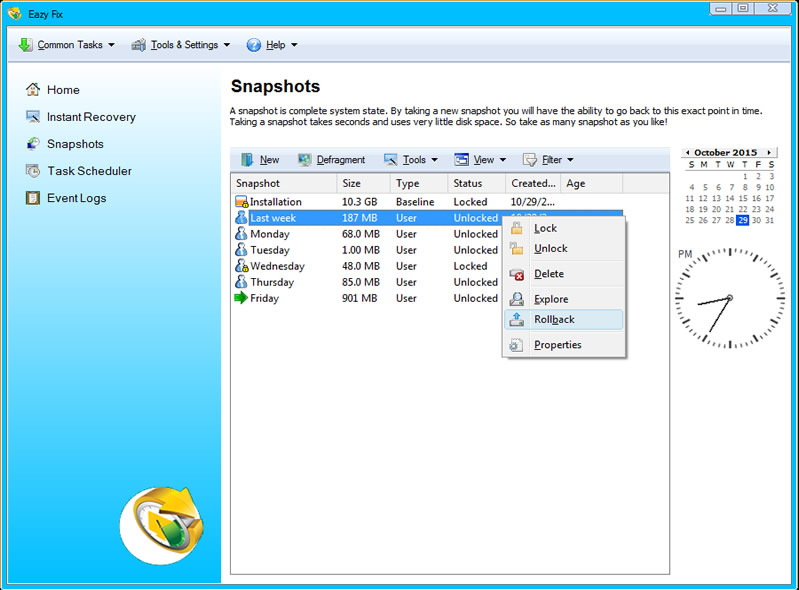Choose Properties in the context menu

pos(557,345)
